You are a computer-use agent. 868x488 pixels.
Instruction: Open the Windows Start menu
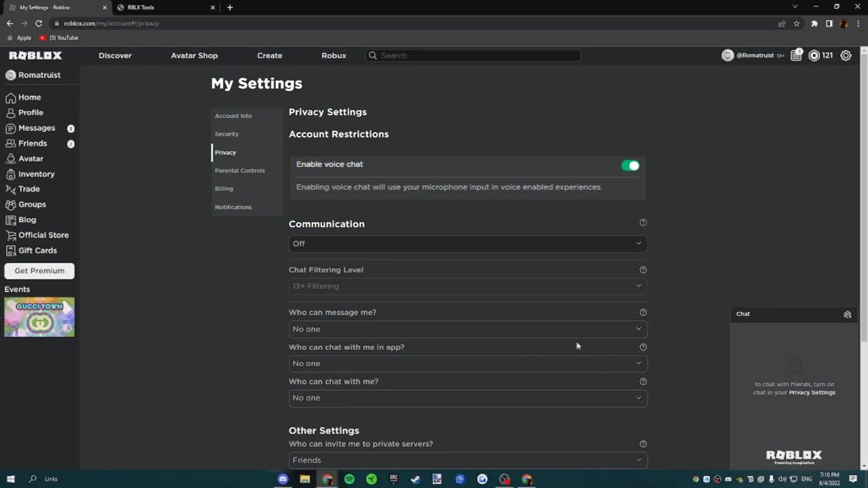(x=10, y=479)
